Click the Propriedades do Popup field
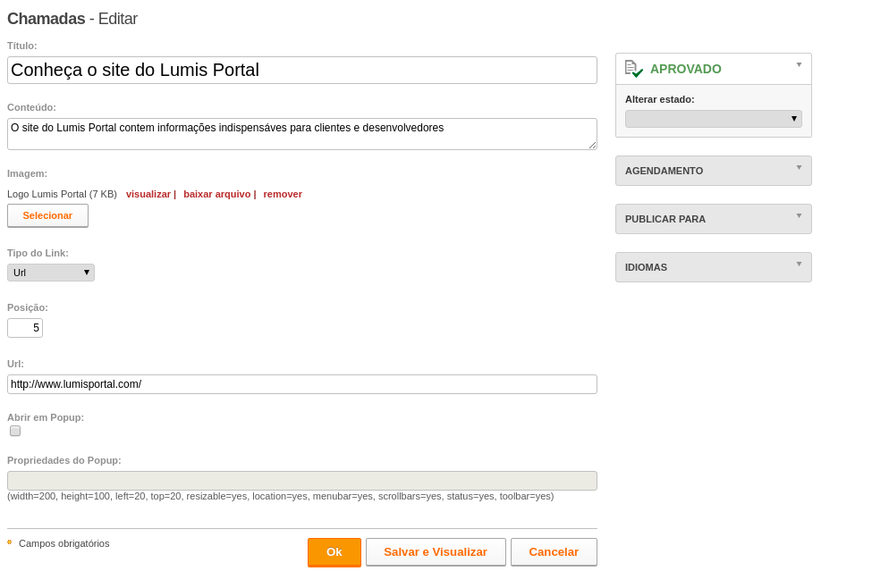This screenshot has width=872, height=588. coord(302,481)
